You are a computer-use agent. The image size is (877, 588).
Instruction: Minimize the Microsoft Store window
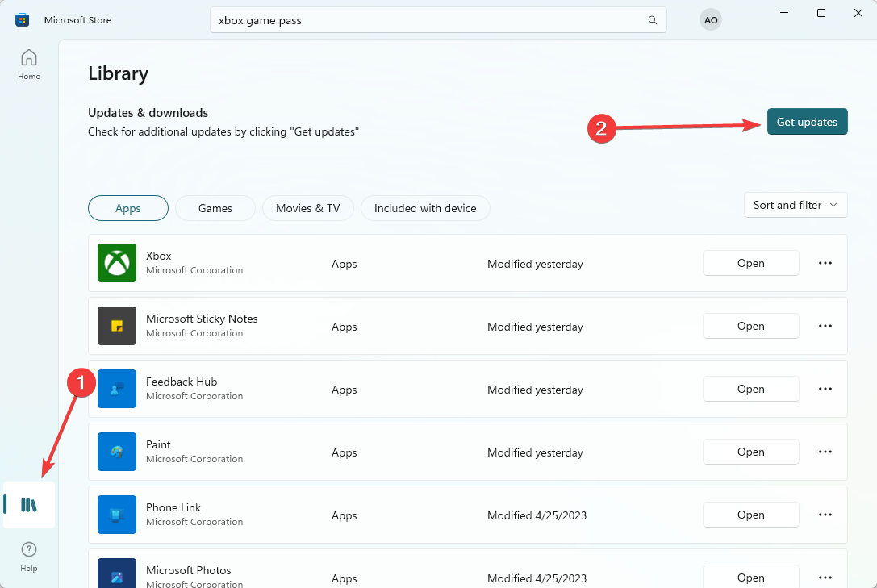click(x=784, y=13)
